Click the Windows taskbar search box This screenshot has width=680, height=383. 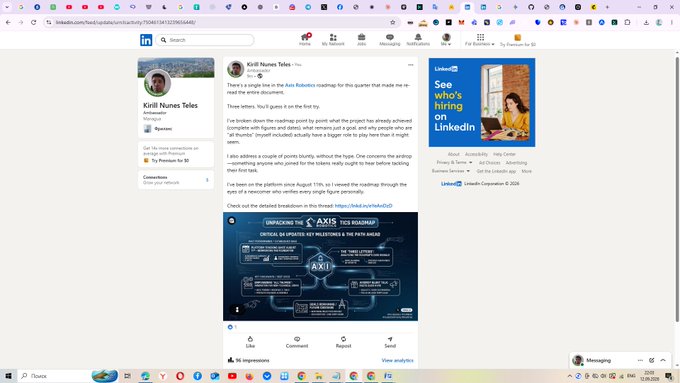[x=69, y=376]
